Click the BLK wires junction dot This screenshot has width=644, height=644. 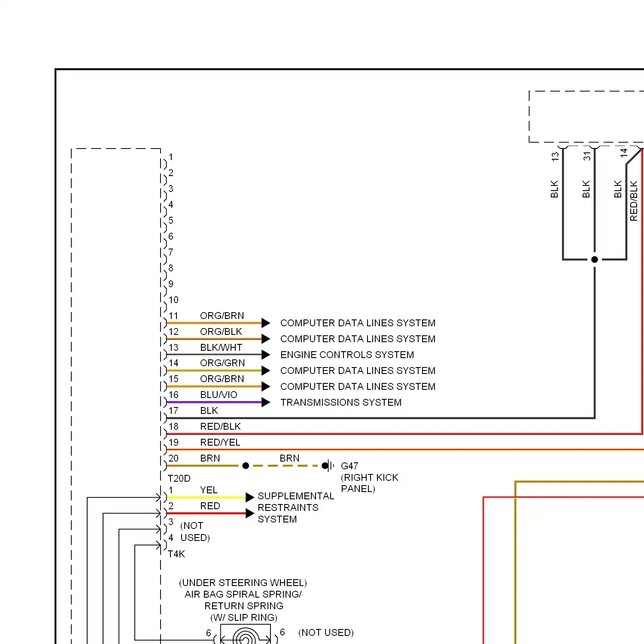tap(595, 259)
